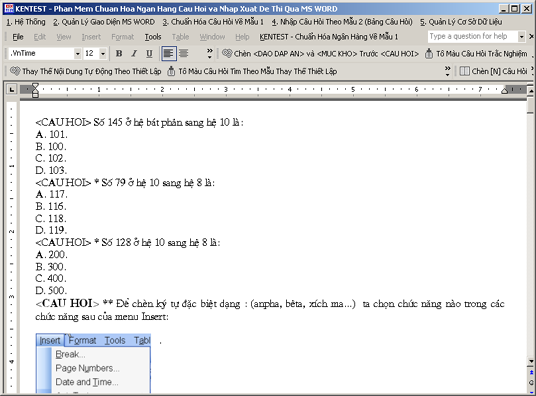Open 3. Chuẩn Hóa Câu Hỏi Về Mẫu 1 menu
Viewport: 536px width, 396px height.
pos(213,22)
